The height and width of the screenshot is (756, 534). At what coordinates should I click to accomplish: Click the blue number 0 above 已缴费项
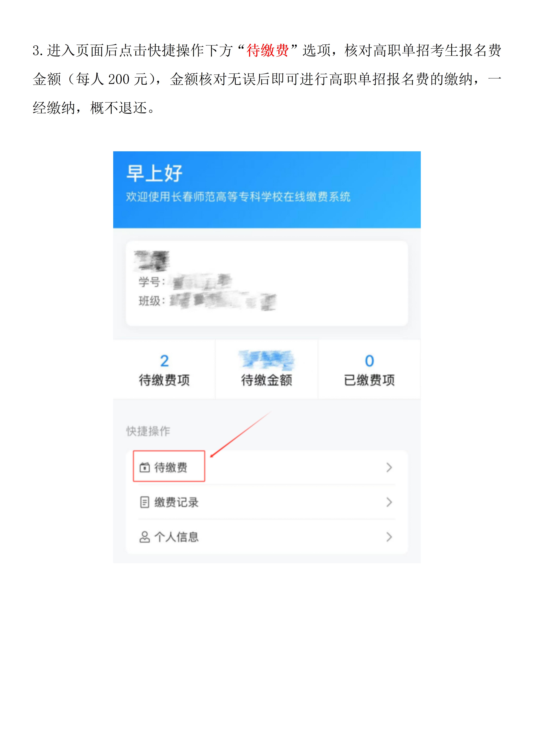(x=370, y=361)
